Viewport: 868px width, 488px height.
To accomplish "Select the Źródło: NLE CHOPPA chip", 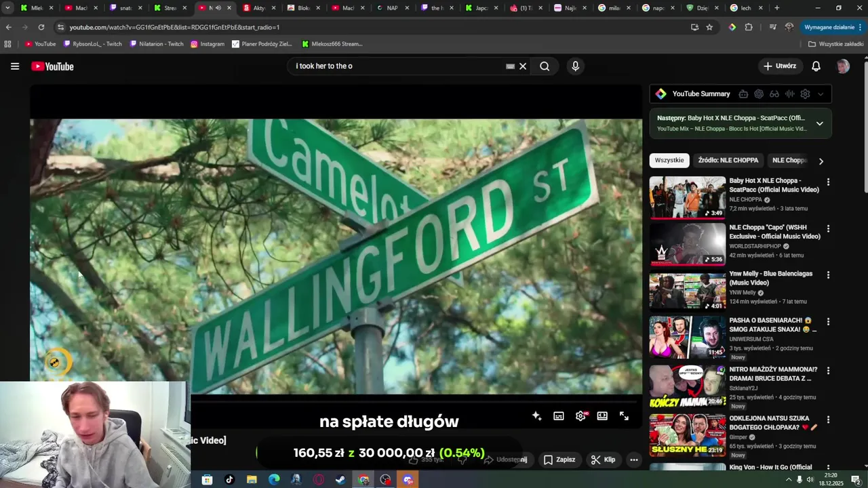I will click(x=728, y=161).
